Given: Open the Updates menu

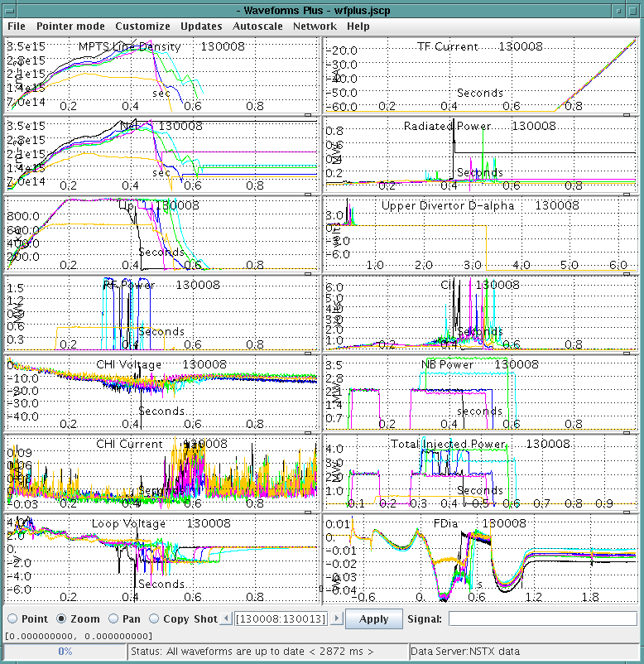Looking at the screenshot, I should 201,26.
